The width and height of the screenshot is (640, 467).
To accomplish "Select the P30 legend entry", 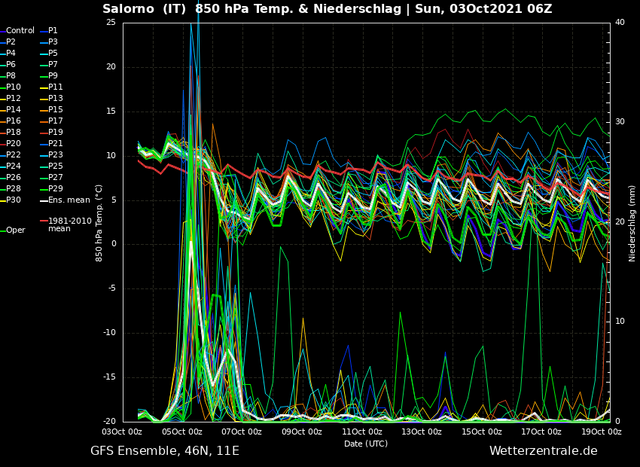I will click(x=13, y=200).
